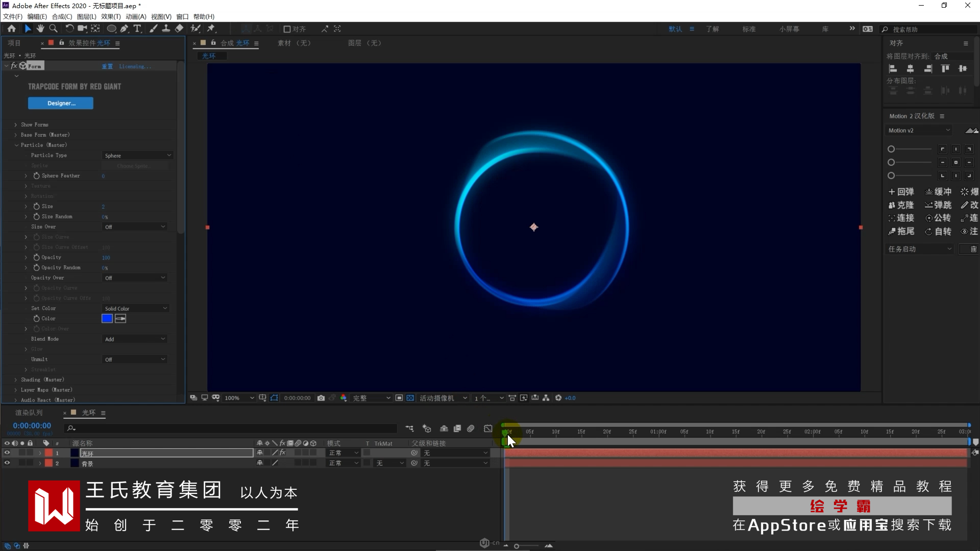980x551 pixels.
Task: Select the Hand tool
Action: pyautogui.click(x=40, y=29)
